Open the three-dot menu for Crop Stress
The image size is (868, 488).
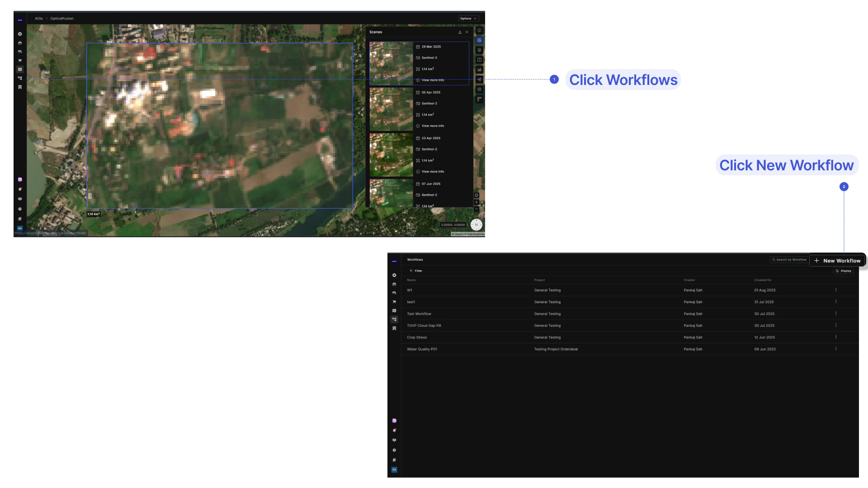pos(836,337)
